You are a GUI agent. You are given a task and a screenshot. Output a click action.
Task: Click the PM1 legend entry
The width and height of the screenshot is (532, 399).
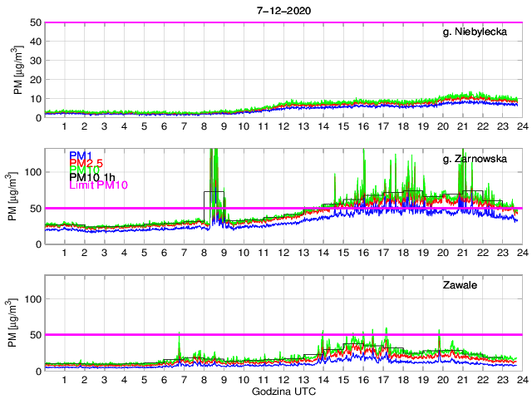pyautogui.click(x=81, y=155)
